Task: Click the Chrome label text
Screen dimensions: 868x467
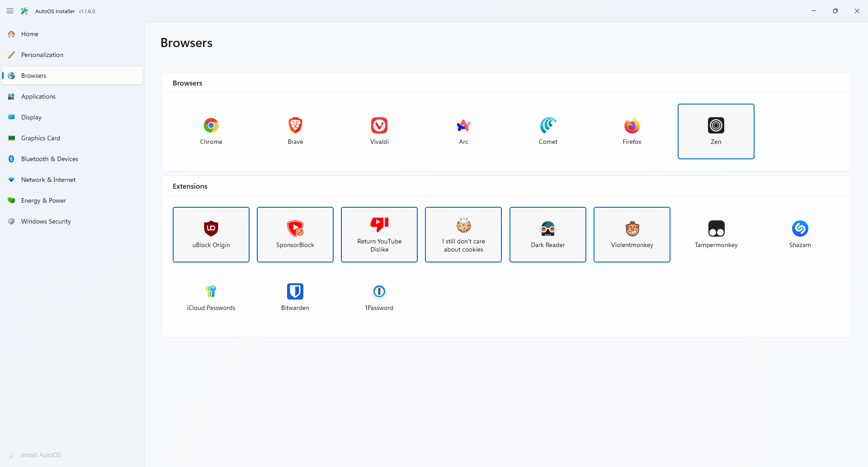Action: coord(211,142)
